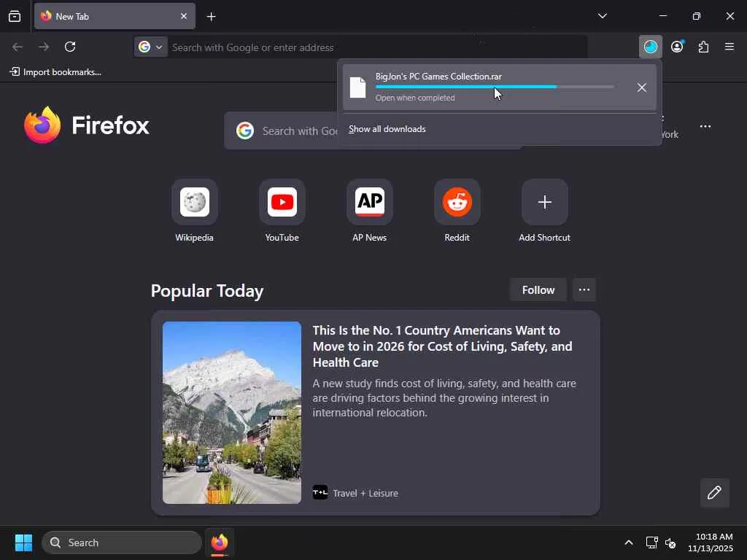Open the Reddit shortcut
This screenshot has height=560, width=747.
457,211
